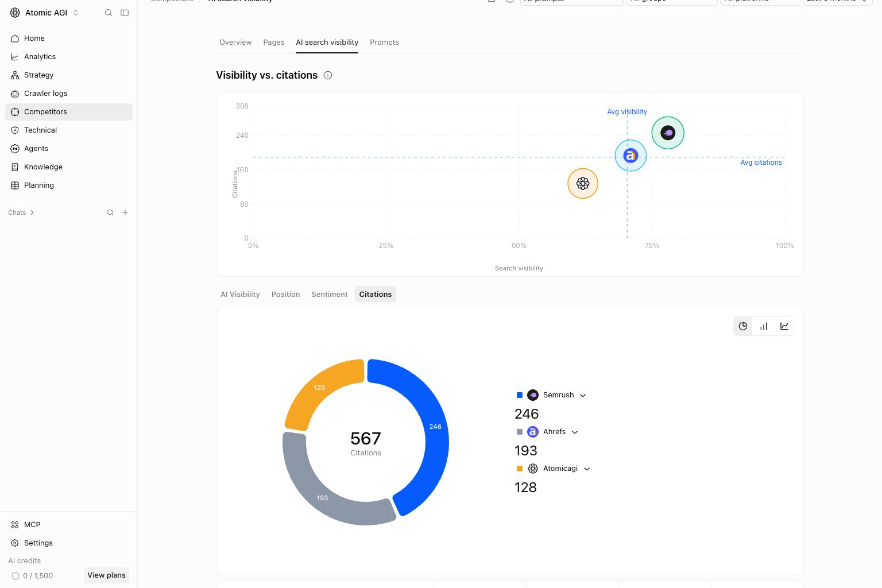Select the Strategy icon in the sidebar
This screenshot has width=882, height=588.
(x=15, y=75)
